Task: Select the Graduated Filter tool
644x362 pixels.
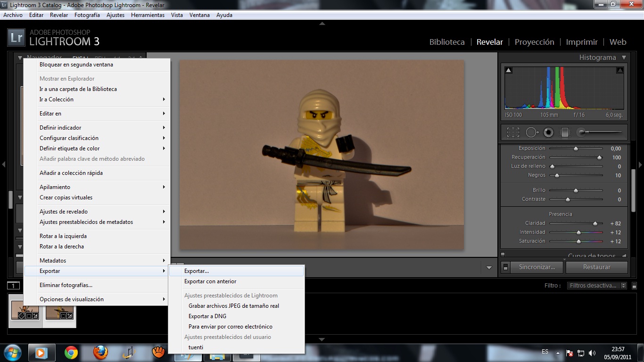Action: (565, 132)
